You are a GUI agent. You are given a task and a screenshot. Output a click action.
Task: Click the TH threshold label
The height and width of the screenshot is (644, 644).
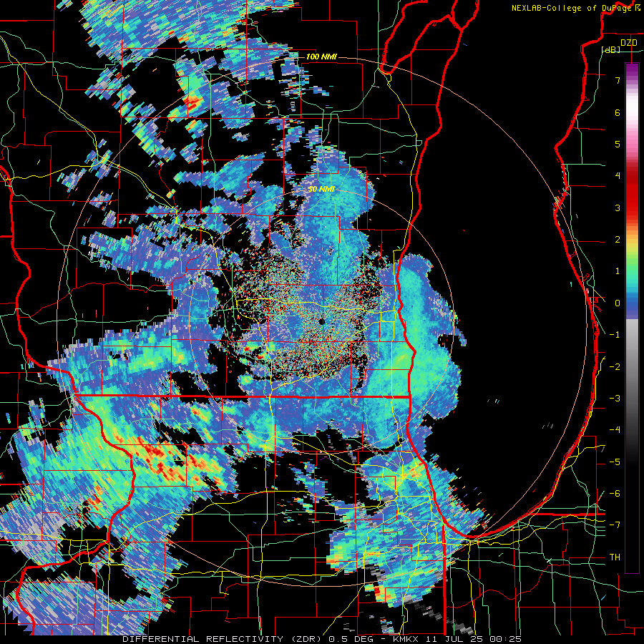tap(615, 557)
